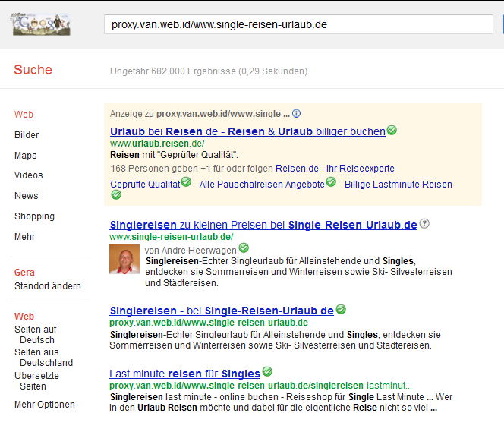Viewport: 504px width, 429px height.
Task: Click 'von Andre Heerwagen' author link
Action: point(191,251)
